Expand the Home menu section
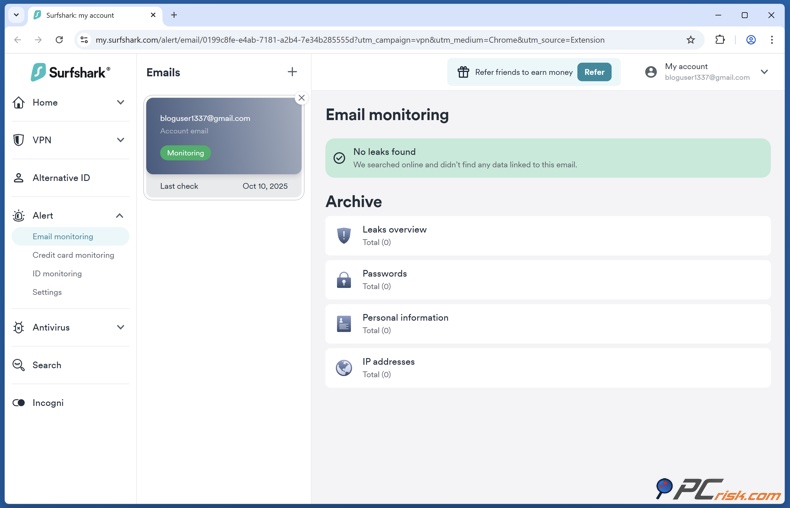790x508 pixels. click(120, 103)
